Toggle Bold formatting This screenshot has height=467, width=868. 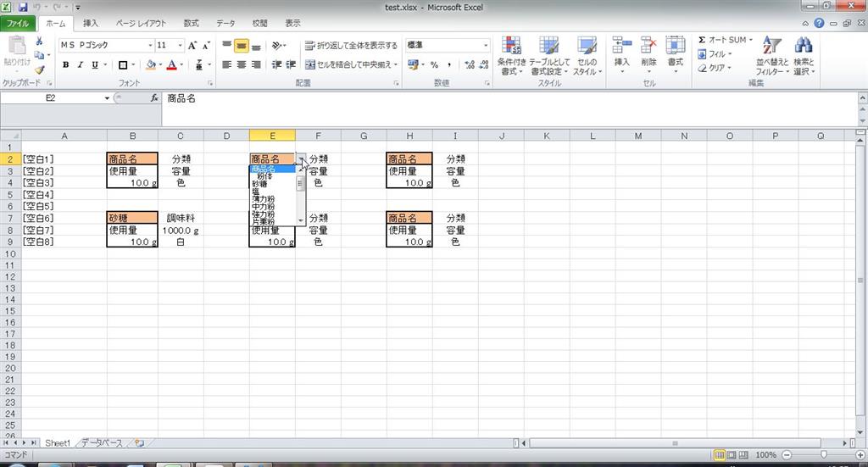tap(66, 64)
